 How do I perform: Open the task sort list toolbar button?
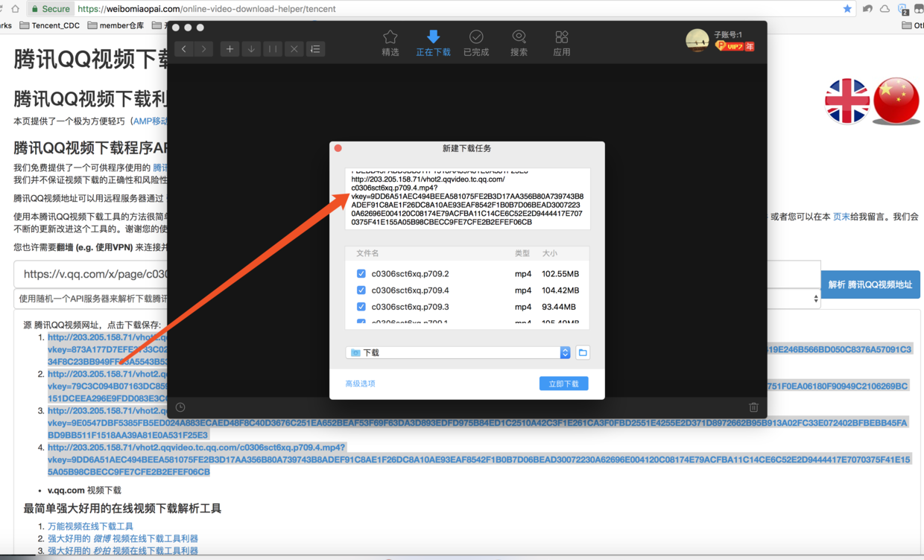(315, 49)
